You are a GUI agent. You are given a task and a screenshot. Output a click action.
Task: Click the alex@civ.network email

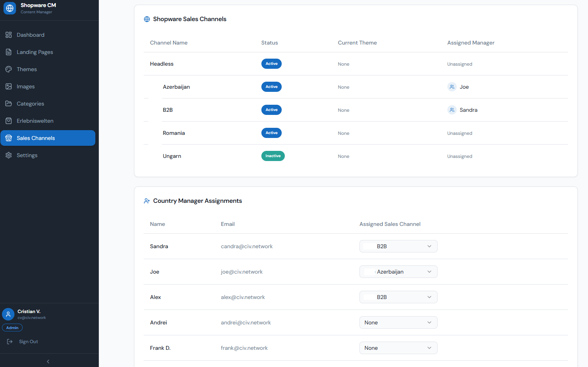point(243,297)
